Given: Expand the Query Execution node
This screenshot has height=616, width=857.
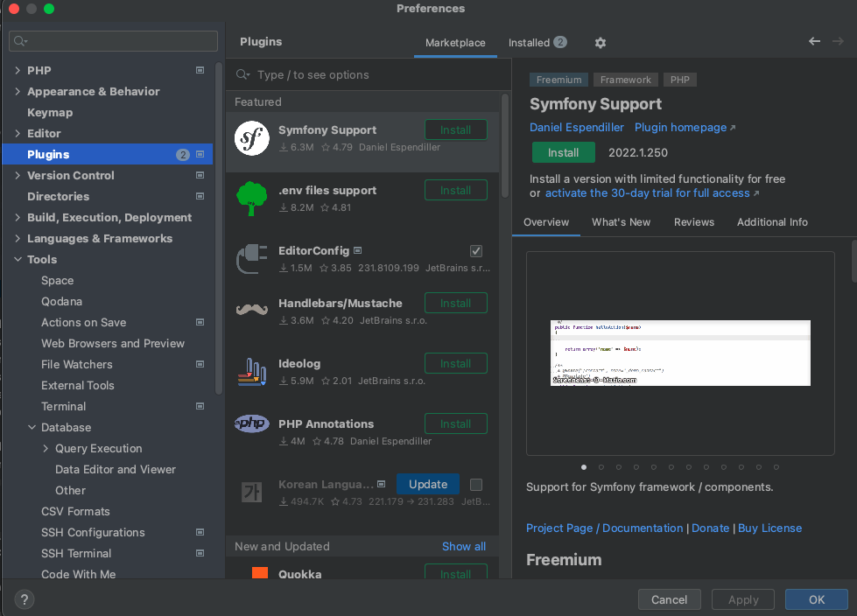Looking at the screenshot, I should (x=46, y=448).
